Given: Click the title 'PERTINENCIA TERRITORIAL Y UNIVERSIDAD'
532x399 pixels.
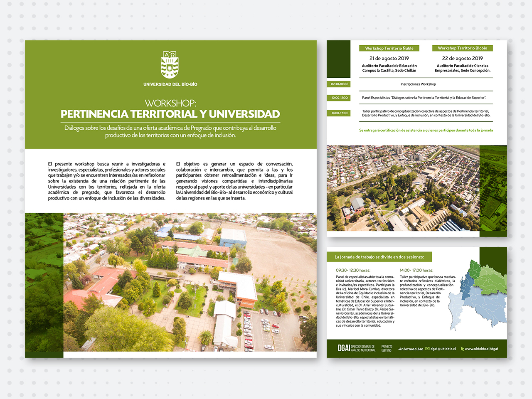Looking at the screenshot, I should click(x=170, y=114).
